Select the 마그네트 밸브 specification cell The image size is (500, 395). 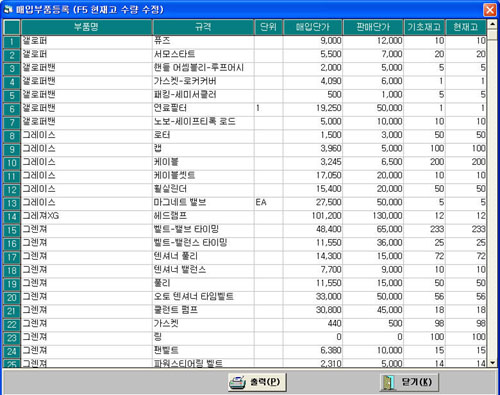[x=203, y=203]
